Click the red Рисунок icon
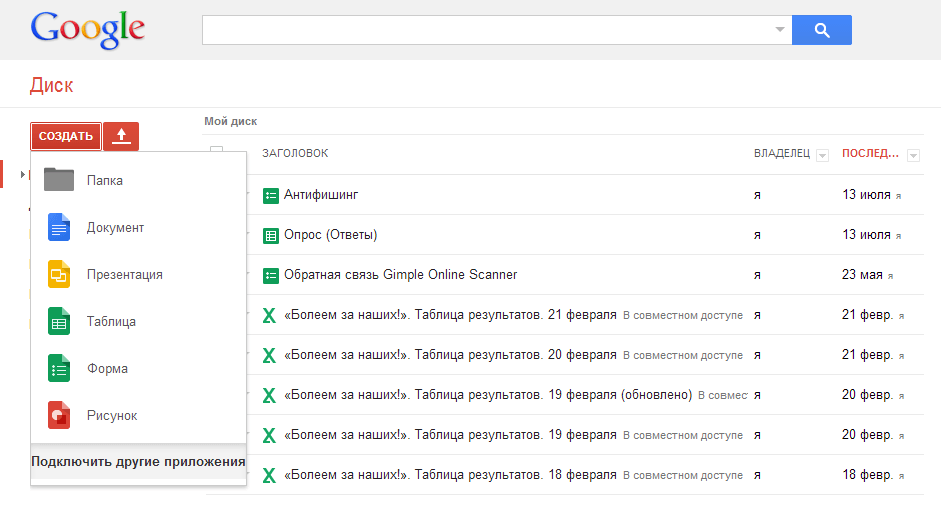 60,415
